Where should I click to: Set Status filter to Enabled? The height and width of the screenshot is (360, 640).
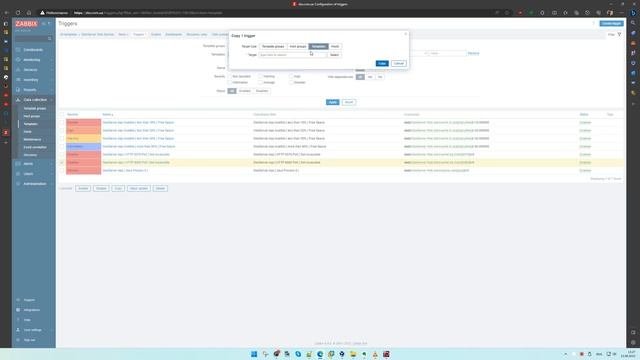(x=244, y=91)
